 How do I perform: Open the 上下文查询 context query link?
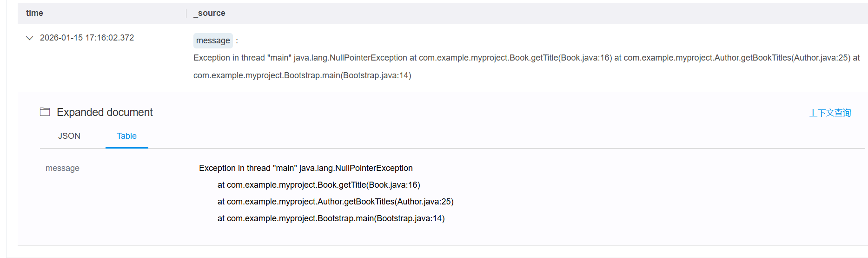point(830,113)
